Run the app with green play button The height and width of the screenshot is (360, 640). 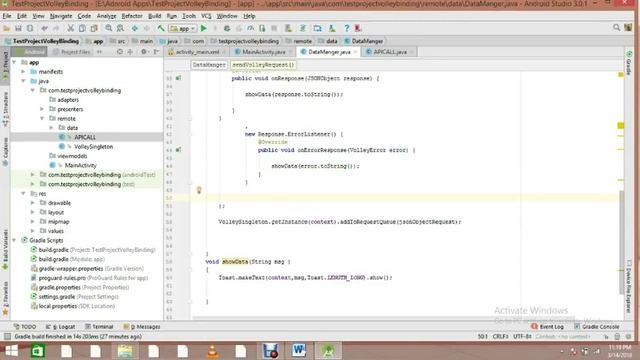(x=204, y=28)
